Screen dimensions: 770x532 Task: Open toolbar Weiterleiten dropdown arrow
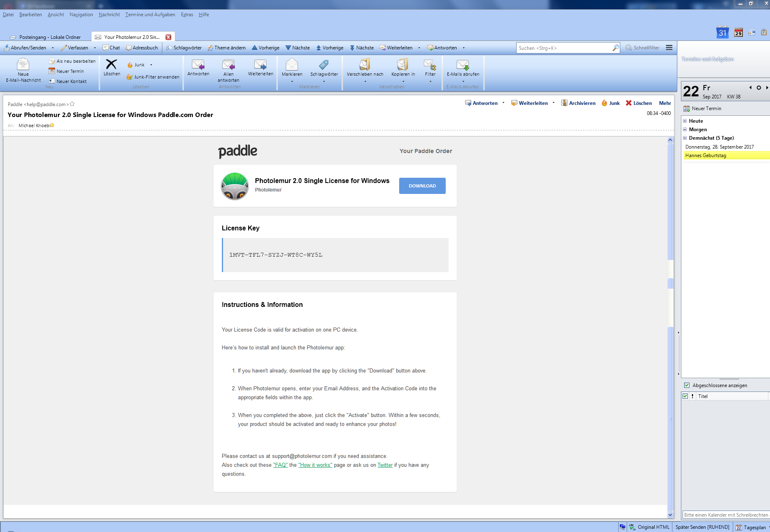tap(419, 48)
